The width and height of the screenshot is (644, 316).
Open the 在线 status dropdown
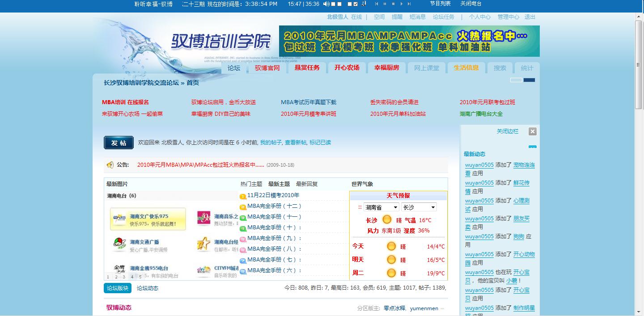[356, 17]
